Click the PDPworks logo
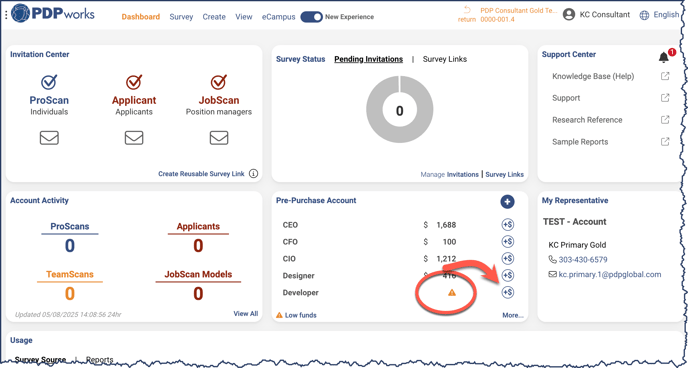This screenshot has width=688, height=368. (x=52, y=14)
